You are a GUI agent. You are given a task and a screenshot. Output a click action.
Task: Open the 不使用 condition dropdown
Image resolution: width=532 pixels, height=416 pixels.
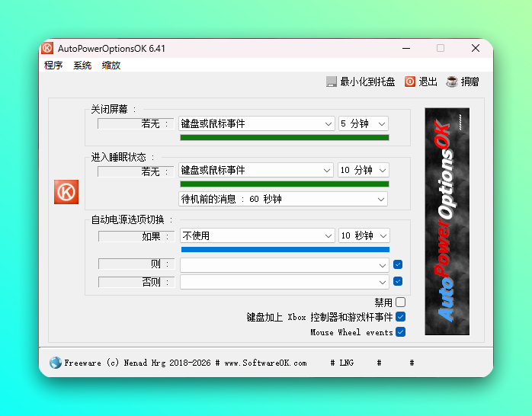tap(257, 236)
